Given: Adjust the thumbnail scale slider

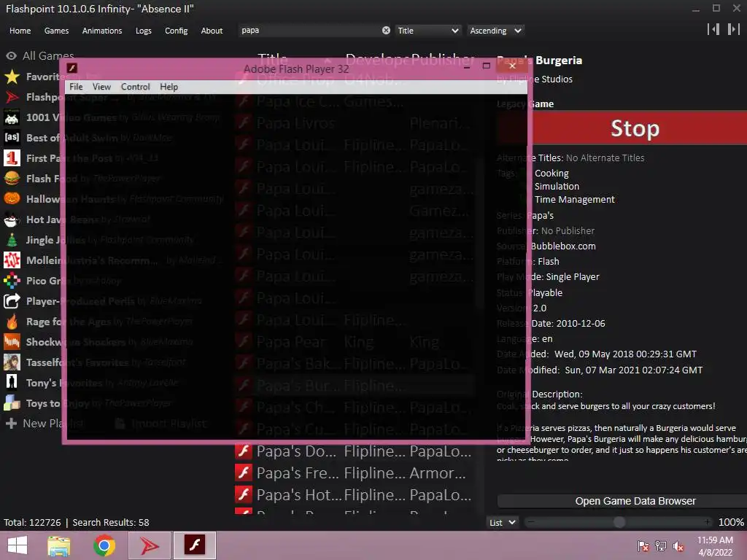Looking at the screenshot, I should (x=619, y=522).
